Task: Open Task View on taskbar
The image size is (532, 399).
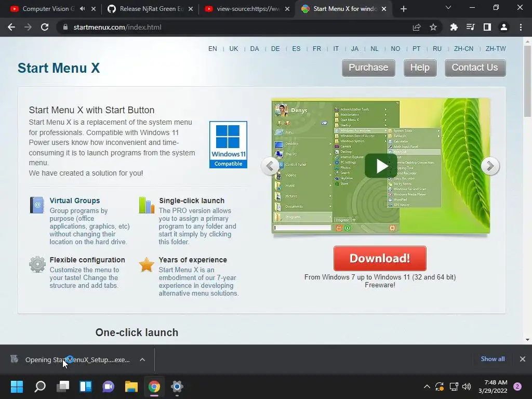Action: pos(63,387)
